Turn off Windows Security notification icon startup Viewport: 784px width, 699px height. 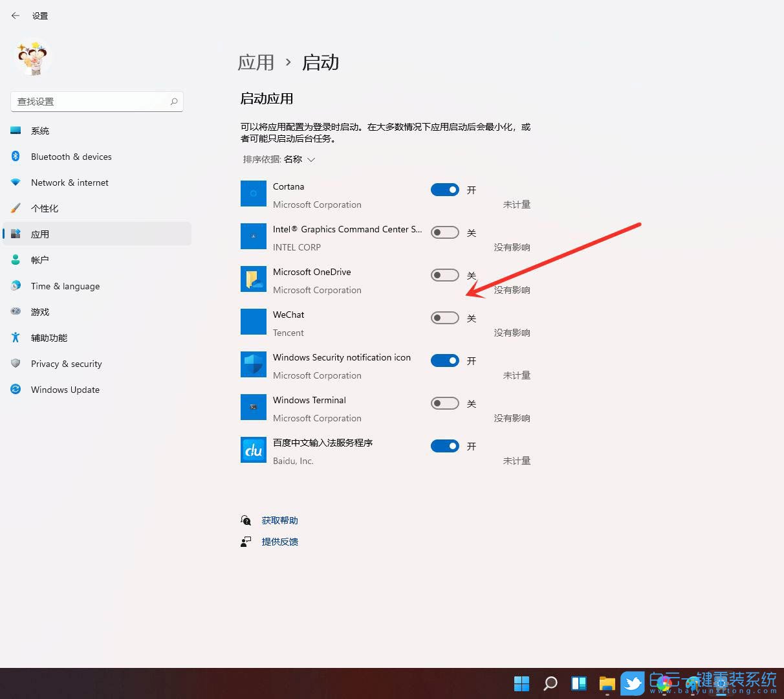pos(444,361)
